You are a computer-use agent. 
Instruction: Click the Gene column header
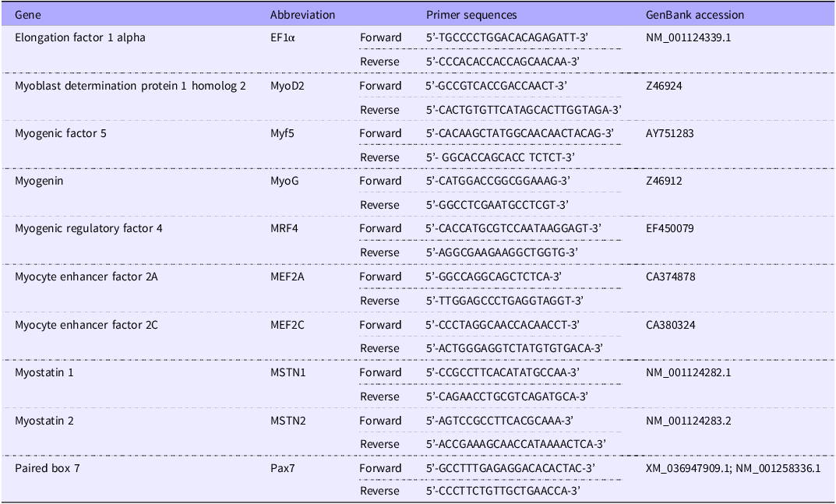point(27,15)
